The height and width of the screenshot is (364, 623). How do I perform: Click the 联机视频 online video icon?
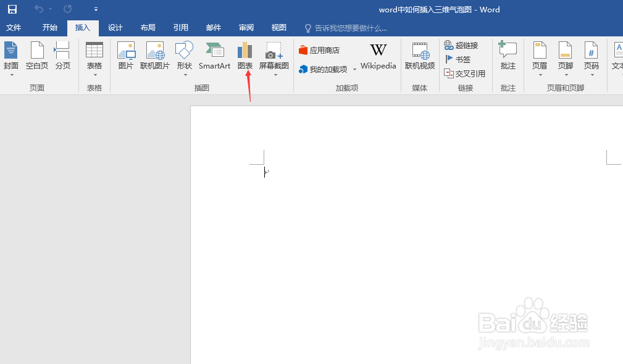coord(419,59)
